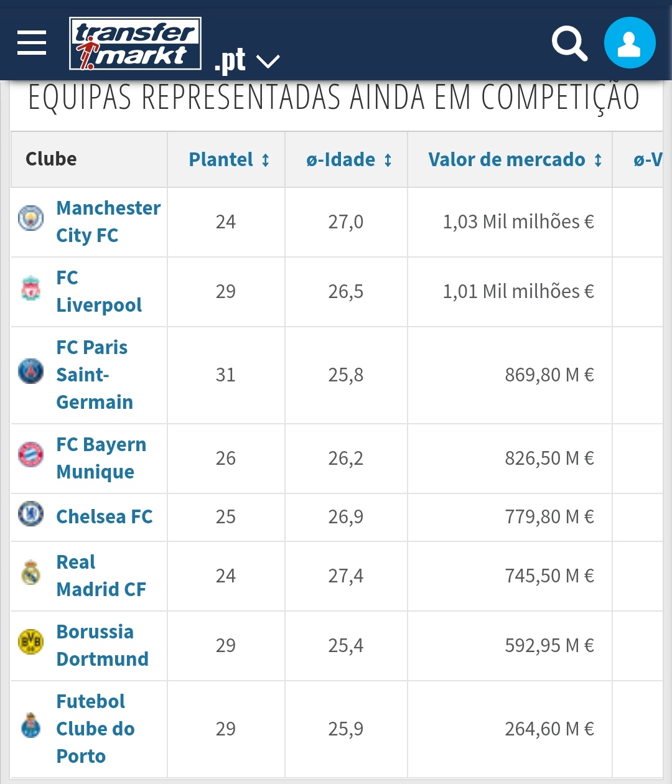Open Chelsea FC club page
Viewport: 672px width, 784px height.
[104, 516]
